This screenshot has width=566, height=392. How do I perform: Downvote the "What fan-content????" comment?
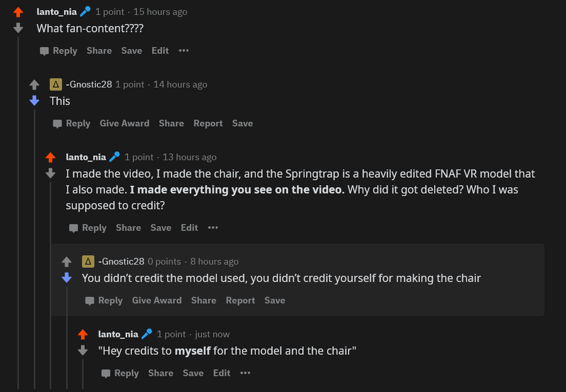[x=18, y=28]
